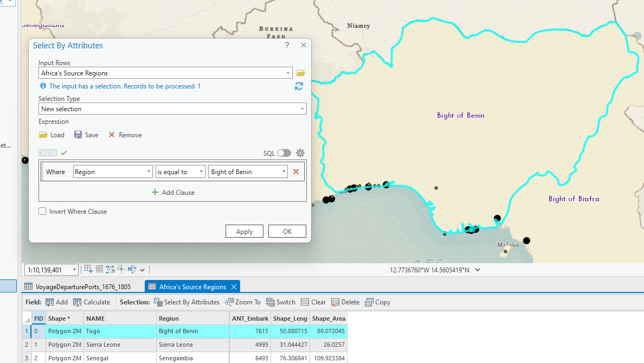Click Zoom To selection in table toolbar
This screenshot has height=363, width=644.
[243, 302]
